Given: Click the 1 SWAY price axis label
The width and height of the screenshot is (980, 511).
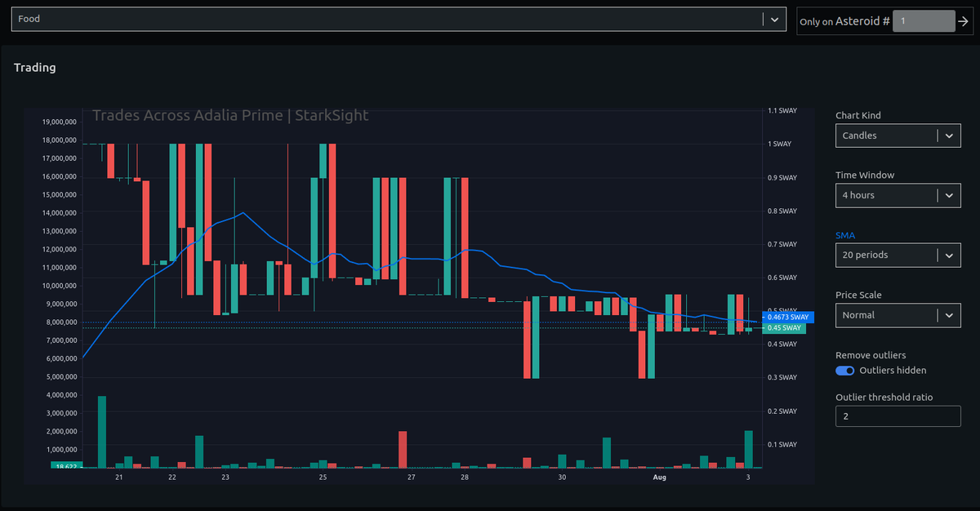Looking at the screenshot, I should point(780,144).
